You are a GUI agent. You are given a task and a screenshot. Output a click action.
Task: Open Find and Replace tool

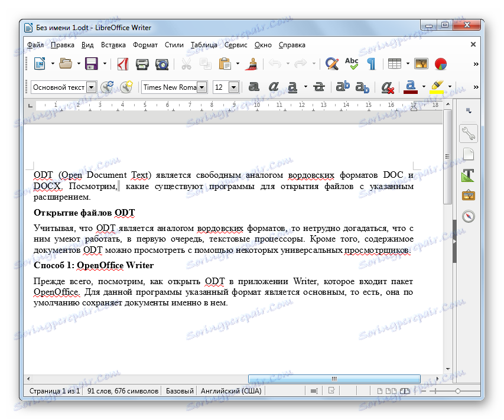coord(332,64)
